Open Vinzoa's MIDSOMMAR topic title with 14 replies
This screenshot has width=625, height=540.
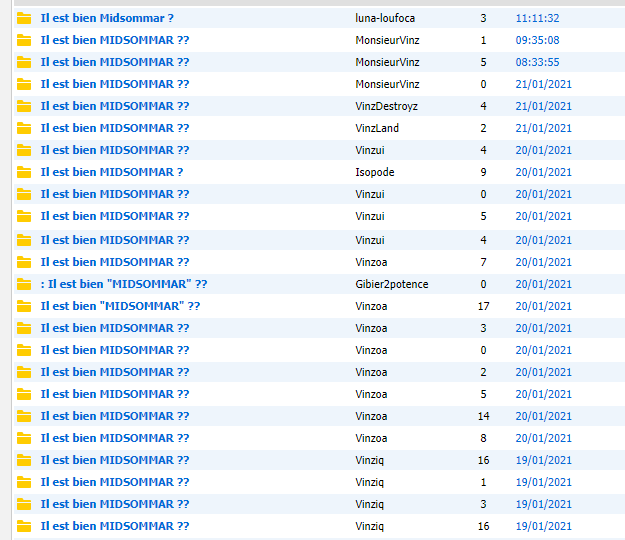tap(115, 416)
